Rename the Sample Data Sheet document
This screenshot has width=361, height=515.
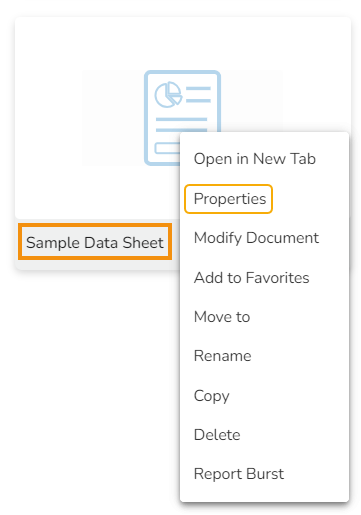pyautogui.click(x=222, y=356)
